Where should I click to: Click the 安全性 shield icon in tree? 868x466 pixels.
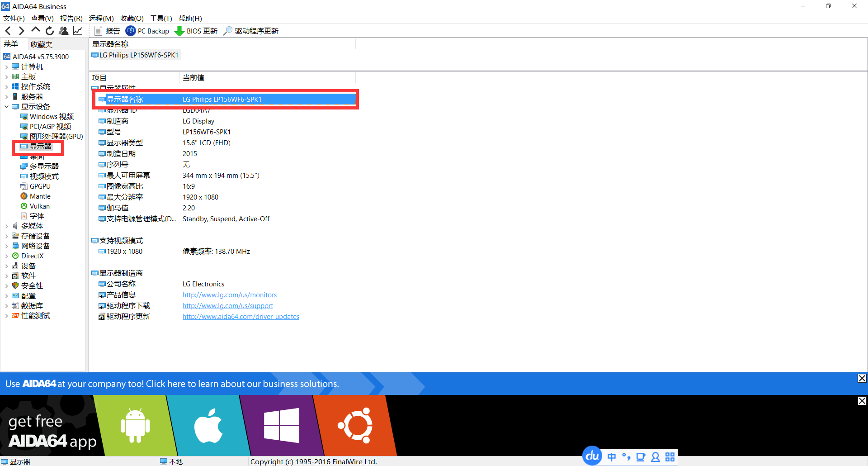15,286
